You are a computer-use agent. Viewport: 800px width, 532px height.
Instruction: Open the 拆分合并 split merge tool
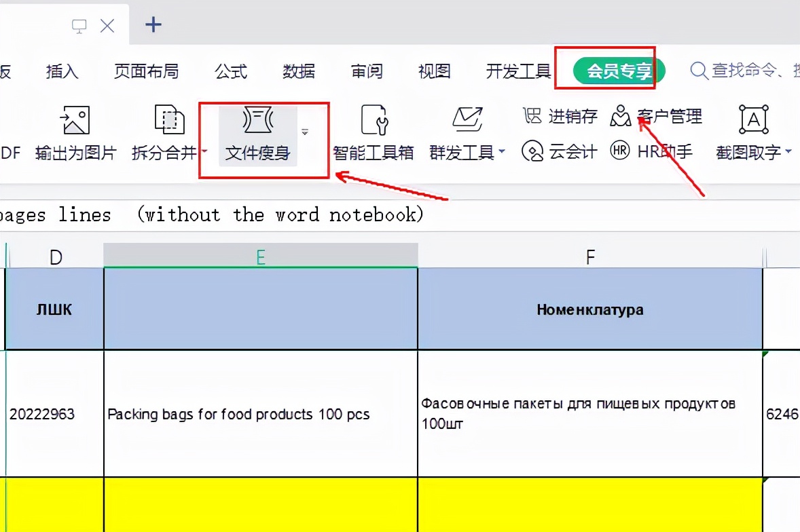click(169, 121)
